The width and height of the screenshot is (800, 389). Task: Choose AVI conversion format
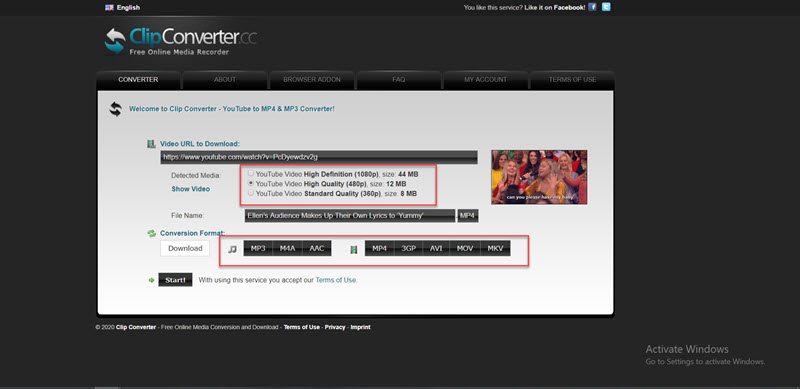436,249
